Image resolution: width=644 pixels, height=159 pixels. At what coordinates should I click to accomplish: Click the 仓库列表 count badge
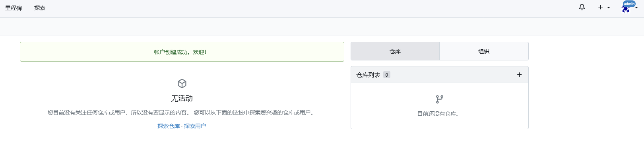tap(386, 75)
